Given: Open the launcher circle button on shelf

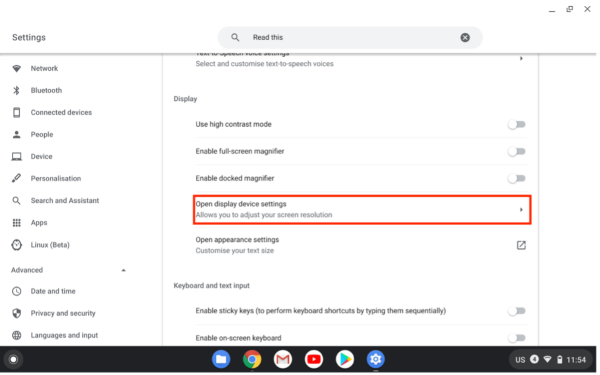Looking at the screenshot, I should 13,359.
